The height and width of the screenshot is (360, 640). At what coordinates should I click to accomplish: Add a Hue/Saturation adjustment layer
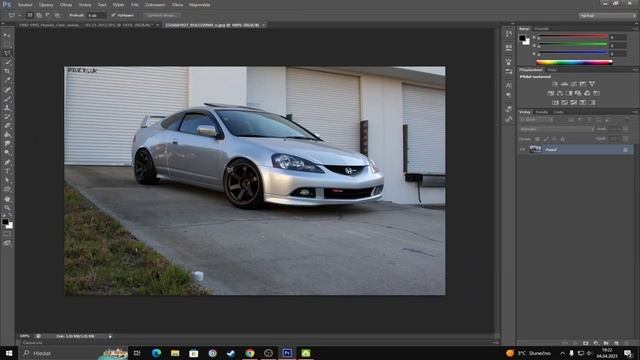click(x=551, y=93)
